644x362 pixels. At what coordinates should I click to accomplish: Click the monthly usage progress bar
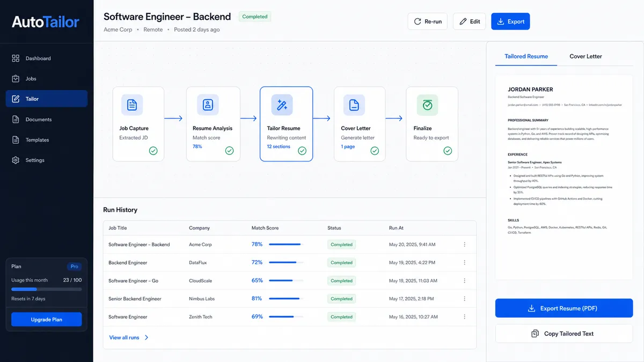[x=47, y=289]
